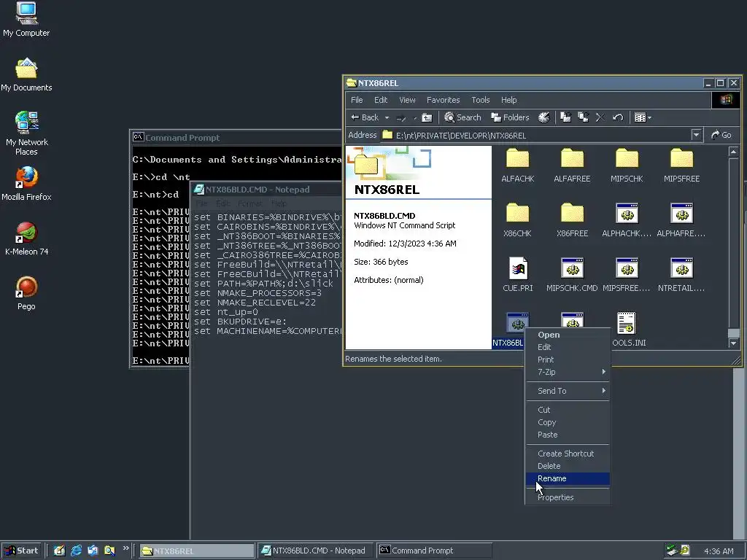This screenshot has height=560, width=747.
Task: Click the Command Prompt window title bar
Action: click(236, 138)
